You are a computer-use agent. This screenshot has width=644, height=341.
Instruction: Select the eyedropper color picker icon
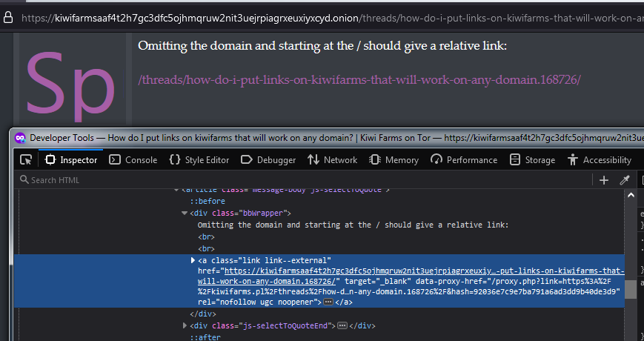coord(625,180)
